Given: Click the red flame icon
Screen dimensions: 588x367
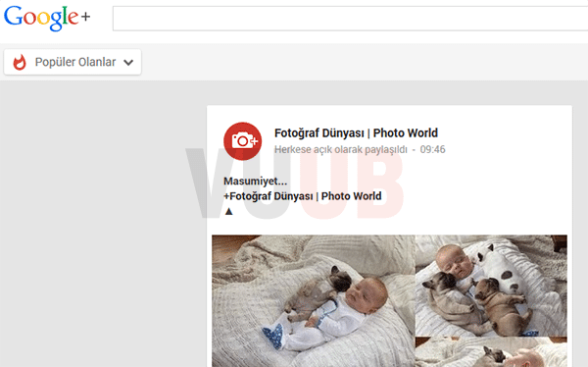Looking at the screenshot, I should (x=20, y=62).
